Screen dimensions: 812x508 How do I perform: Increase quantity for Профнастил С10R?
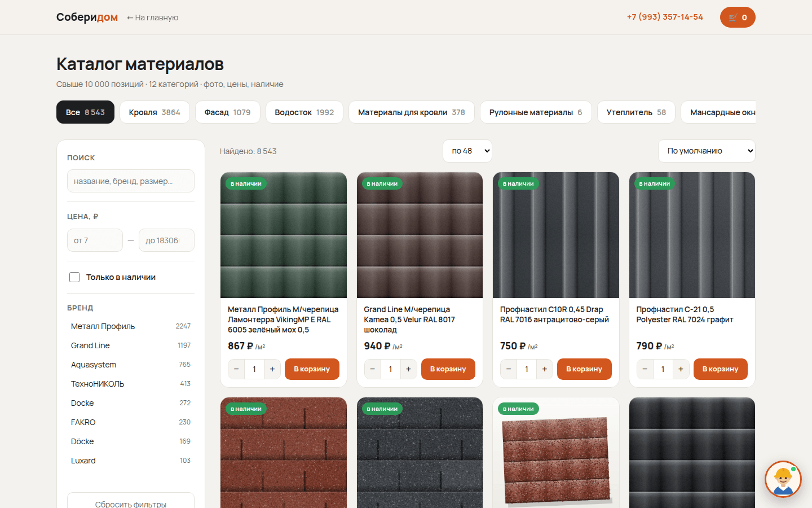[x=545, y=369]
